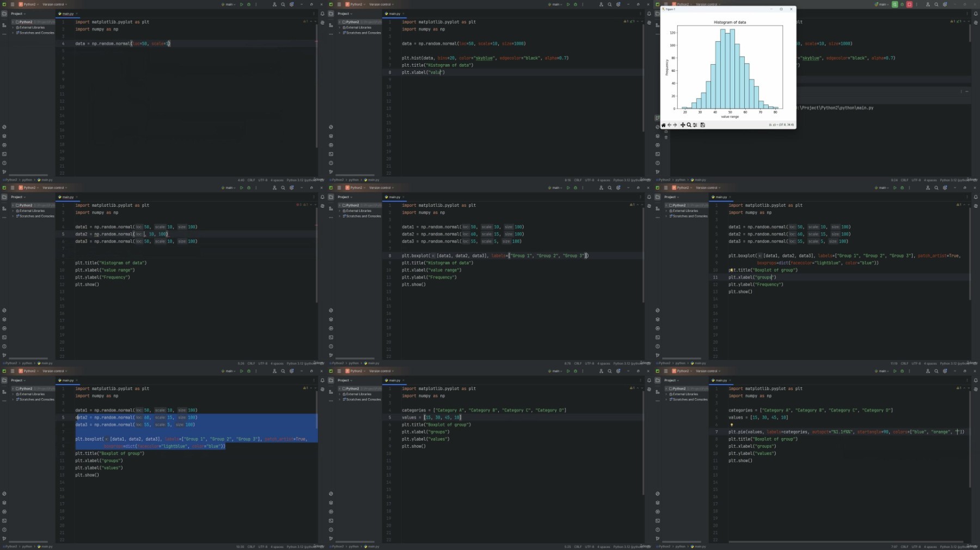Image resolution: width=980 pixels, height=550 pixels.
Task: Click Python2 folder row in bottom-left project tree
Action: click(32, 388)
